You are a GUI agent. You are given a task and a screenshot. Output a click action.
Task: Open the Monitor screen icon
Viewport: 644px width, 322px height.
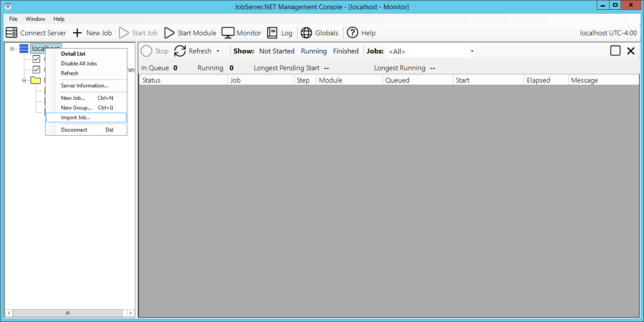[228, 33]
